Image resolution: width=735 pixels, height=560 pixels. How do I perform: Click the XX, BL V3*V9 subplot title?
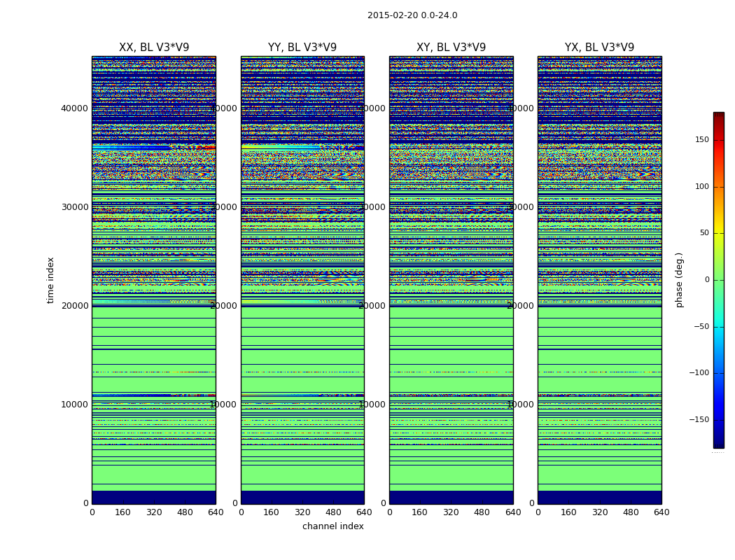point(154,48)
